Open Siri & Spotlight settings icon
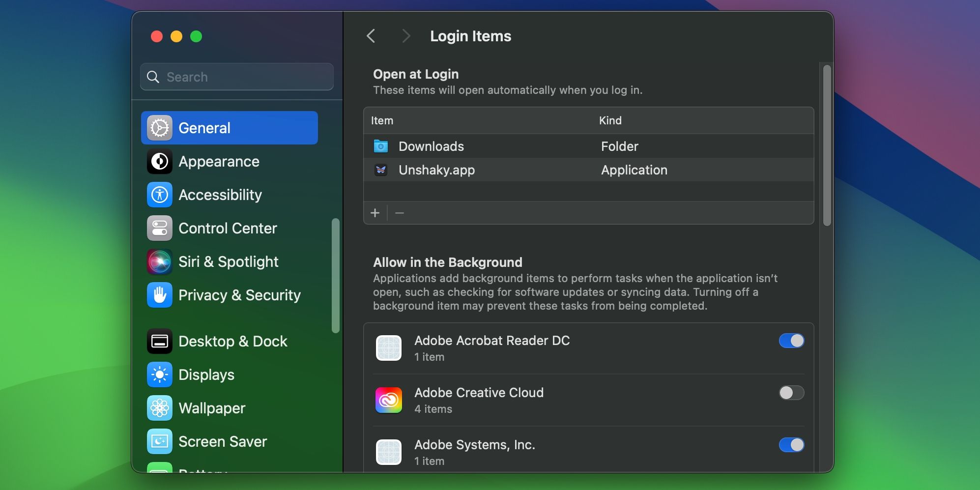980x490 pixels. pos(159,261)
